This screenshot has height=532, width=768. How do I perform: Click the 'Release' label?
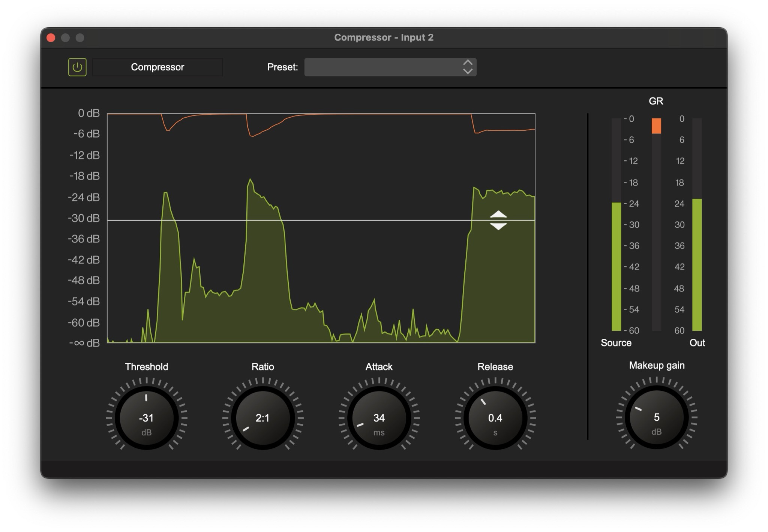click(x=495, y=366)
